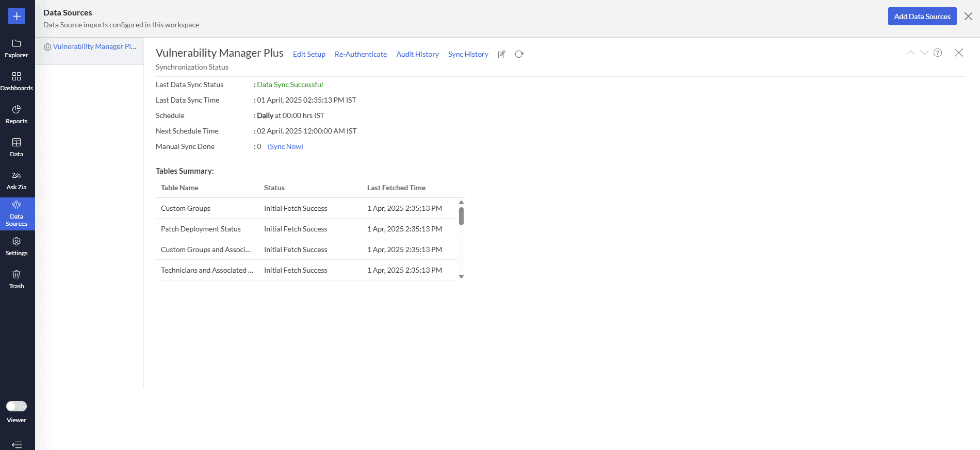Go to Dashboards in the sidebar

click(x=17, y=81)
